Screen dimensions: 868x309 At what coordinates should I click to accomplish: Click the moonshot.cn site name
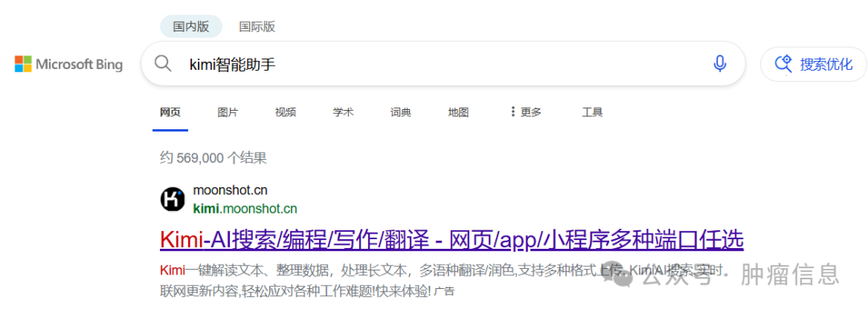tap(231, 190)
